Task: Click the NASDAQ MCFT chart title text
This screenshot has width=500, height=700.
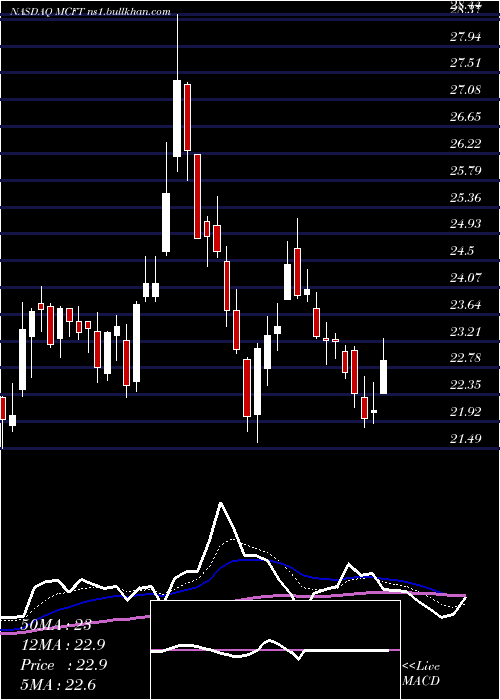Action: tap(90, 12)
